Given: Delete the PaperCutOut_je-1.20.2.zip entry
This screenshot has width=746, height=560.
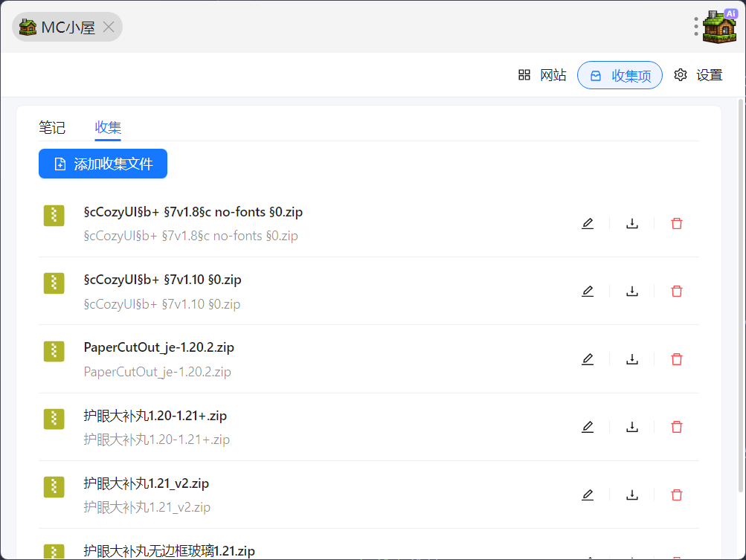Looking at the screenshot, I should coord(677,359).
